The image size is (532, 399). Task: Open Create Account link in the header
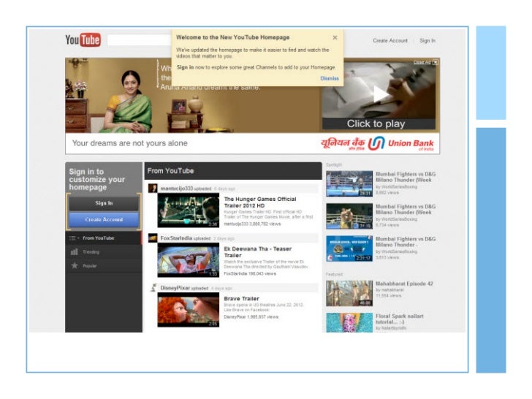pyautogui.click(x=390, y=40)
